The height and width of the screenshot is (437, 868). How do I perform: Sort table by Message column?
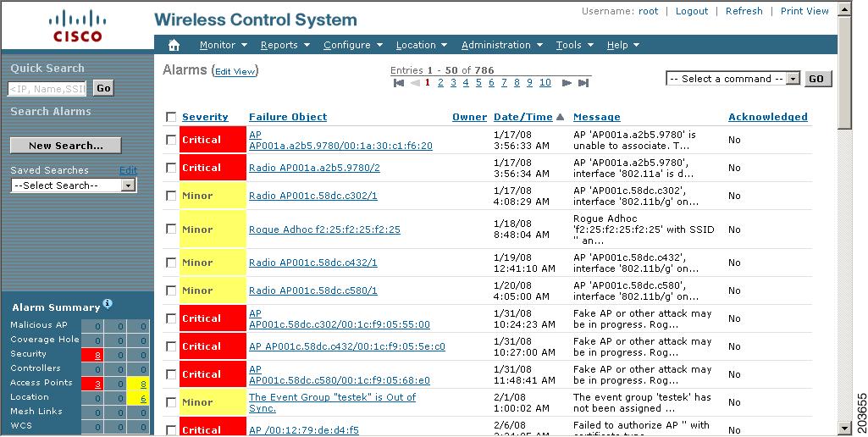[x=597, y=117]
